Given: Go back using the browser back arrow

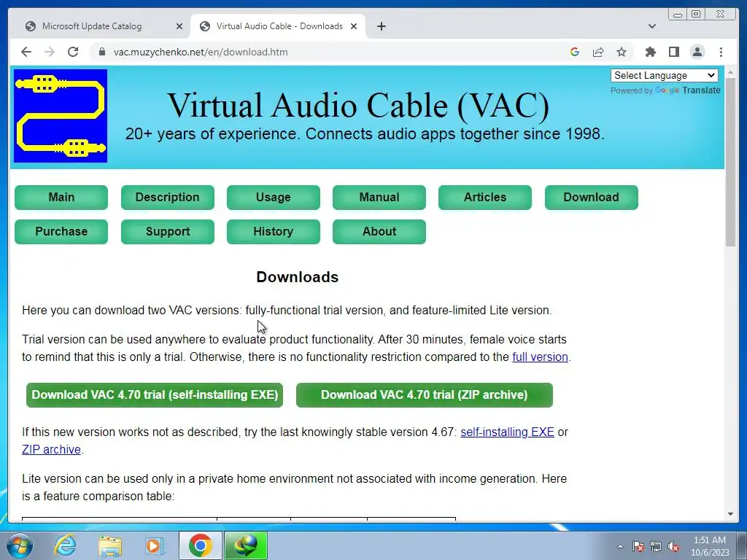Looking at the screenshot, I should [26, 52].
